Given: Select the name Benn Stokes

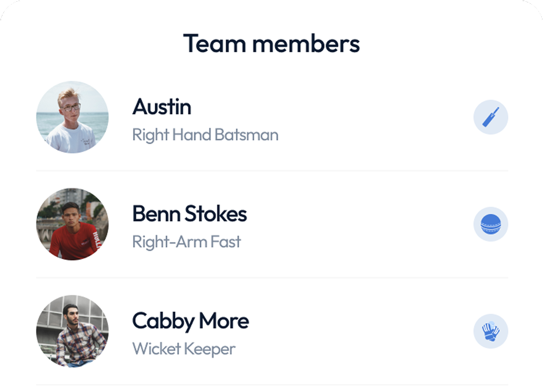Looking at the screenshot, I should point(190,214).
